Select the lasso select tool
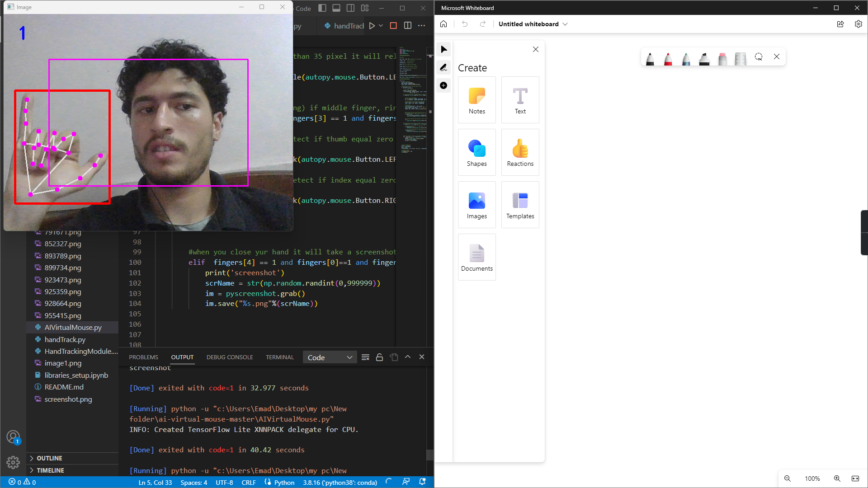This screenshot has height=488, width=868. [759, 57]
